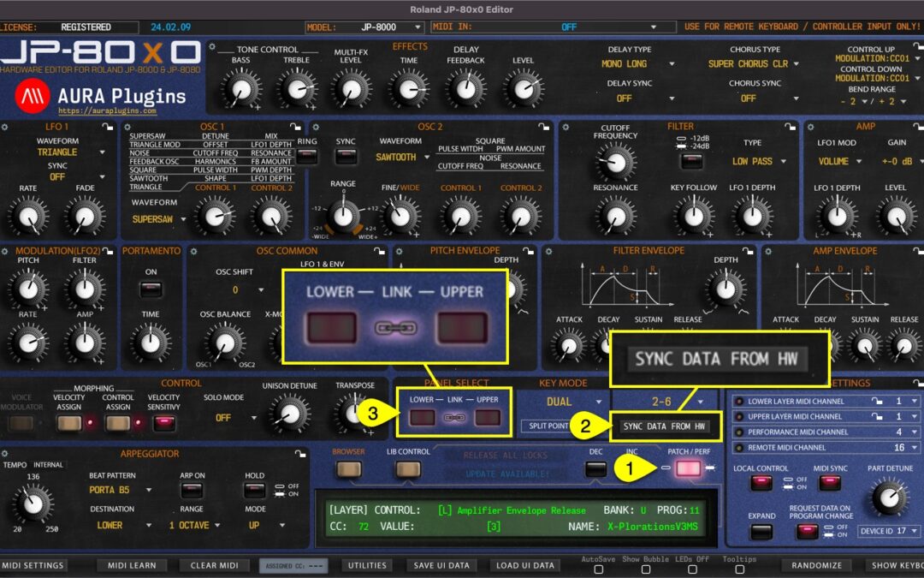Enable the AutoSave checkbox
Viewport: 924px width, 578px height.
(599, 569)
